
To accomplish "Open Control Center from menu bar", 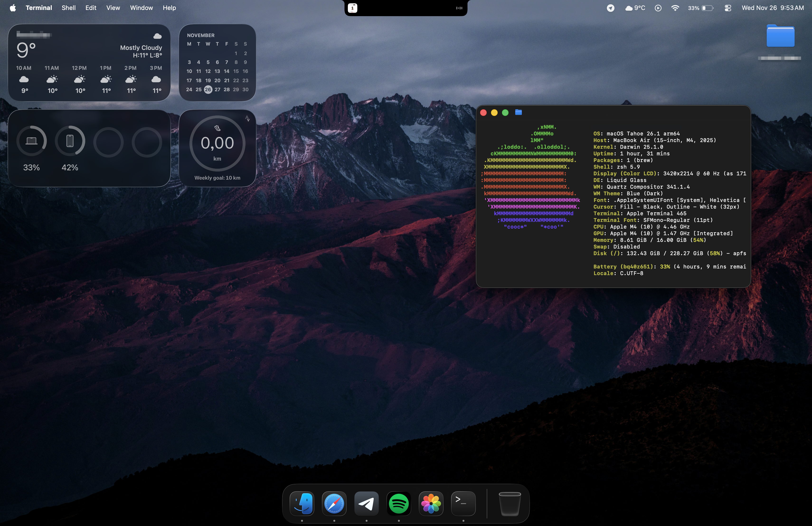I will point(727,8).
